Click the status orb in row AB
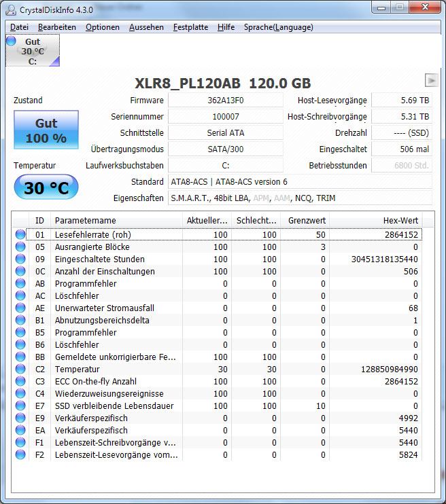 point(20,283)
